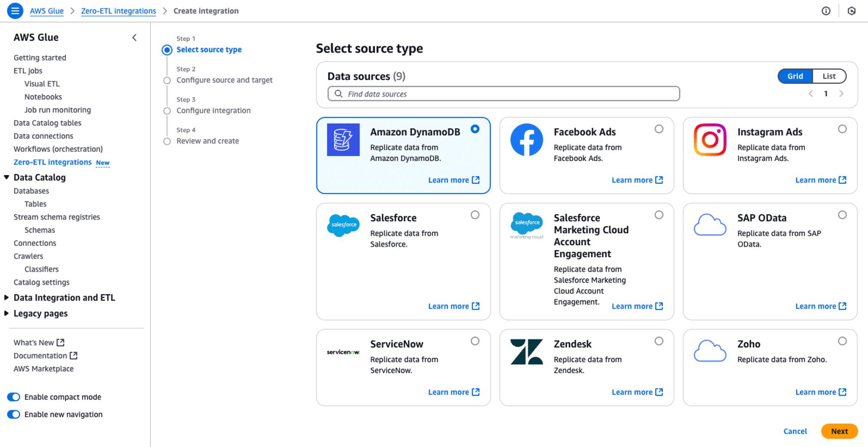Click the SAP OData cloud icon

click(x=710, y=225)
